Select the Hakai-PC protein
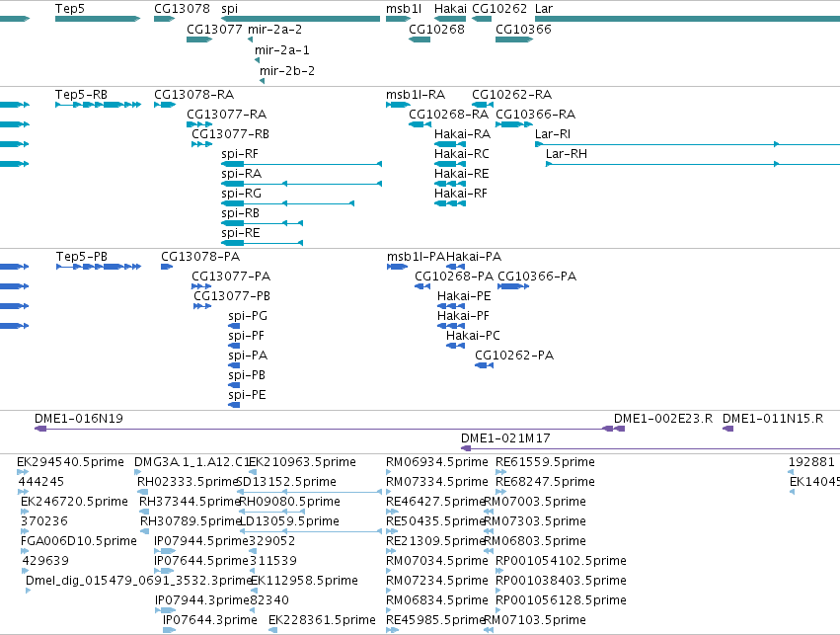The width and height of the screenshot is (840, 635). [x=455, y=346]
